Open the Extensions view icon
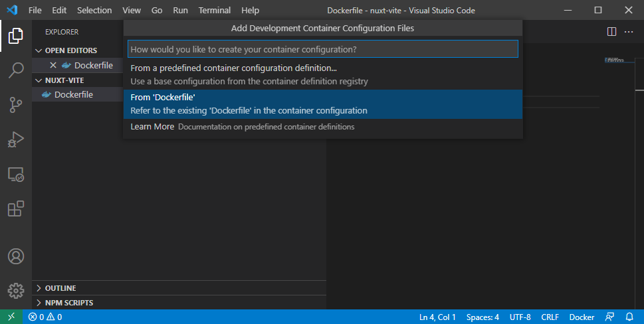This screenshot has height=324, width=644. (x=15, y=208)
